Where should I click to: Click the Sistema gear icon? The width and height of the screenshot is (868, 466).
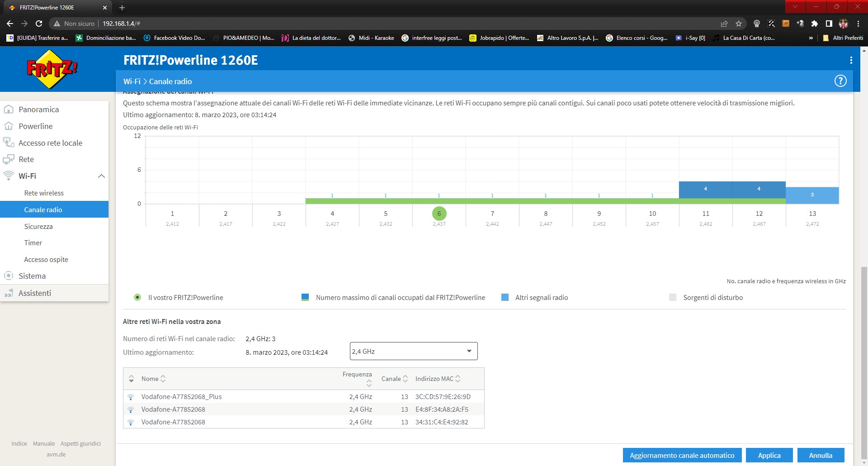pyautogui.click(x=8, y=276)
